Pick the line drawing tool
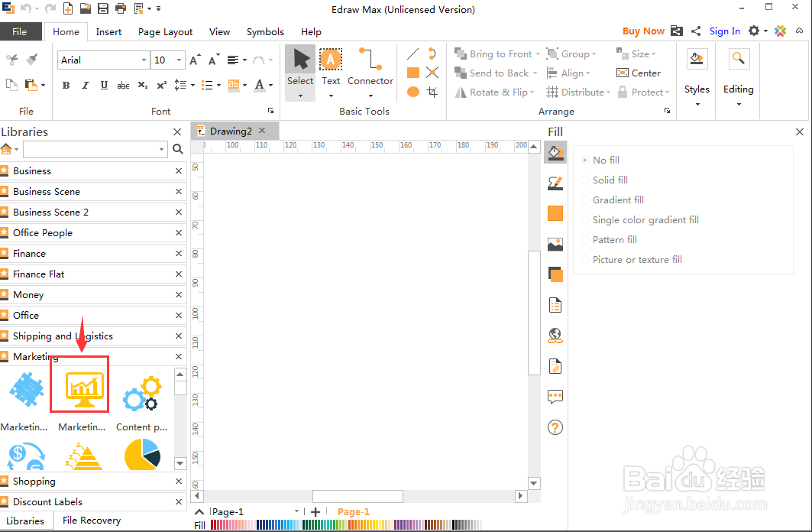 pos(412,54)
